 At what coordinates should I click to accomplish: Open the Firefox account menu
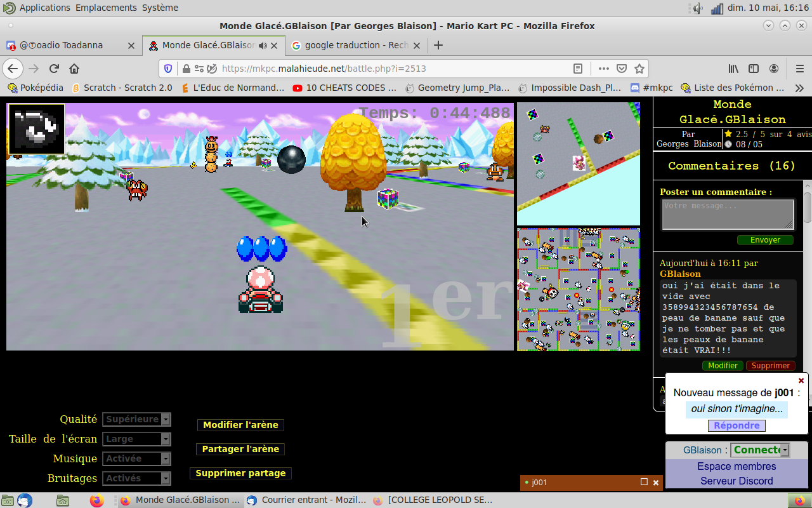pos(774,69)
